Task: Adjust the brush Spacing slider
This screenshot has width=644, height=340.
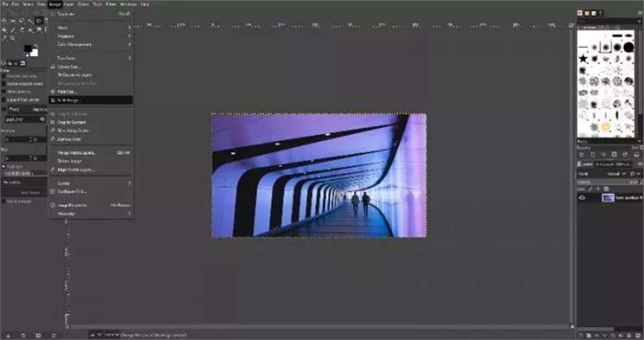Action: click(x=609, y=148)
